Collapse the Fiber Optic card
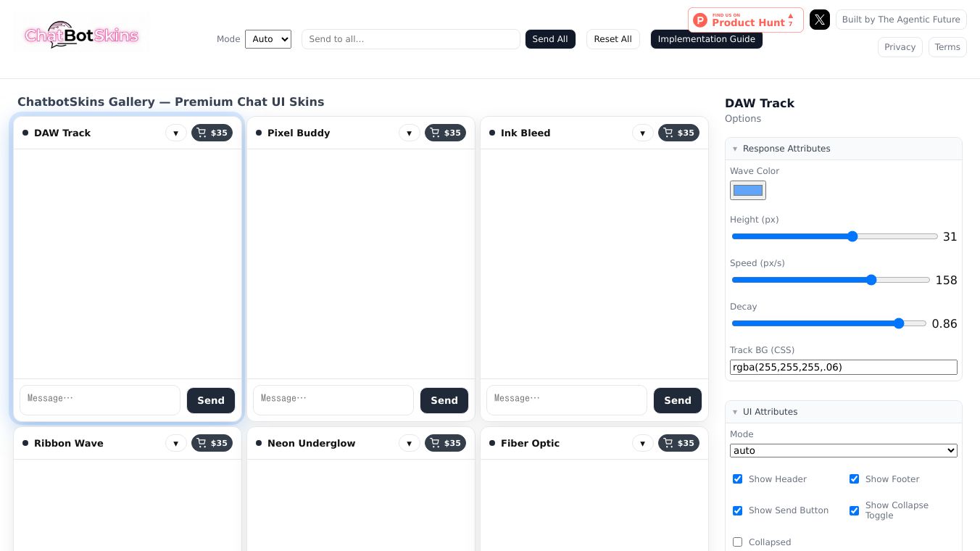This screenshot has width=980, height=551. pyautogui.click(x=643, y=443)
